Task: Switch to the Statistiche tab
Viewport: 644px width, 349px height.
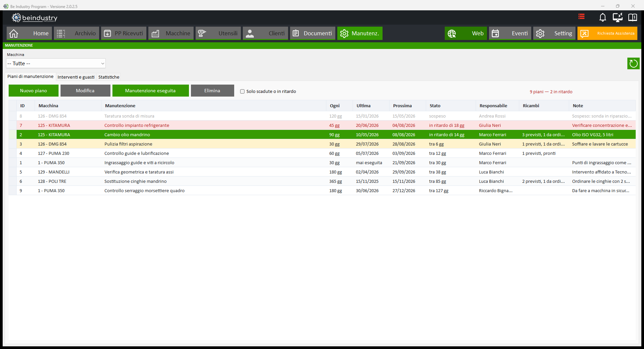Action: click(109, 77)
